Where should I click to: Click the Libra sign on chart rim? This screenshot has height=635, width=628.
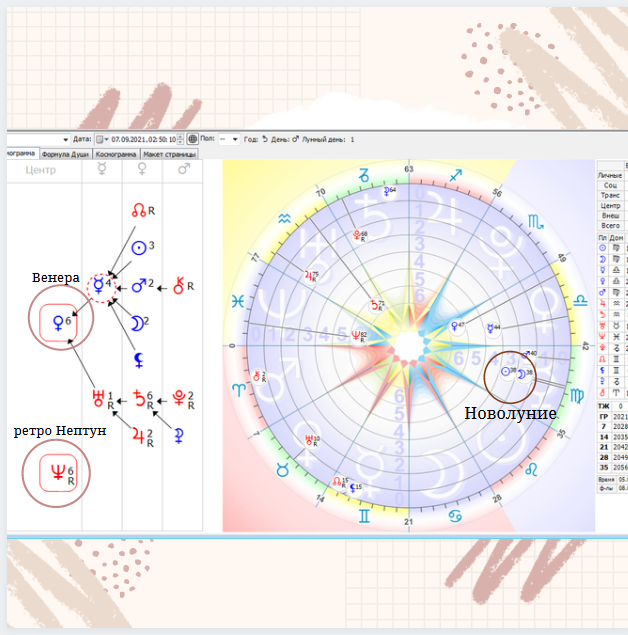tap(580, 300)
